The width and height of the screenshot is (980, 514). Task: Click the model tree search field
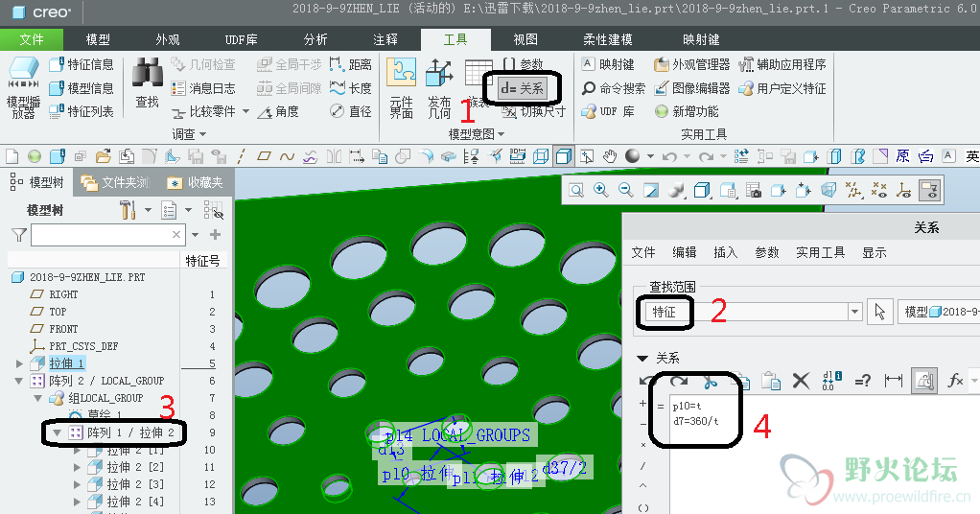coord(107,235)
